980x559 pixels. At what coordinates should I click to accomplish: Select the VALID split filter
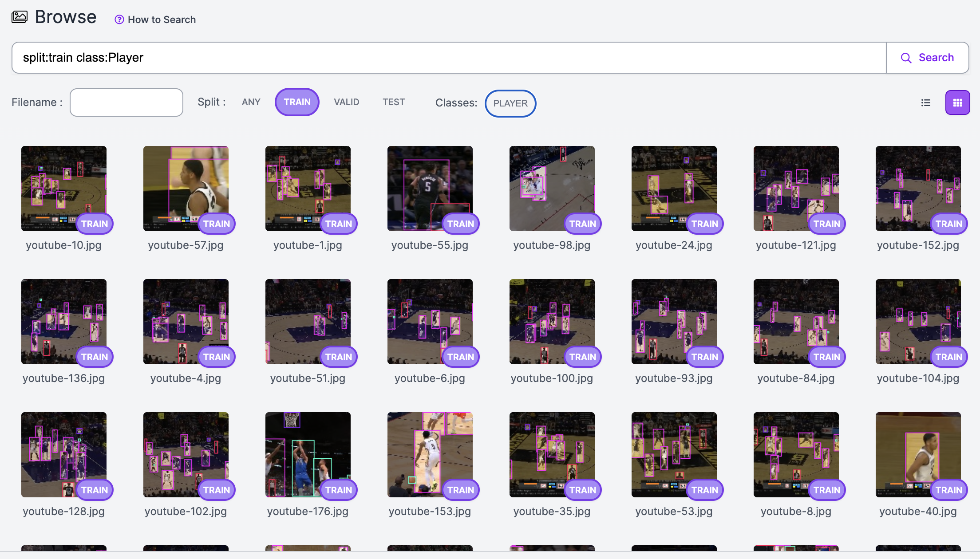click(x=346, y=102)
